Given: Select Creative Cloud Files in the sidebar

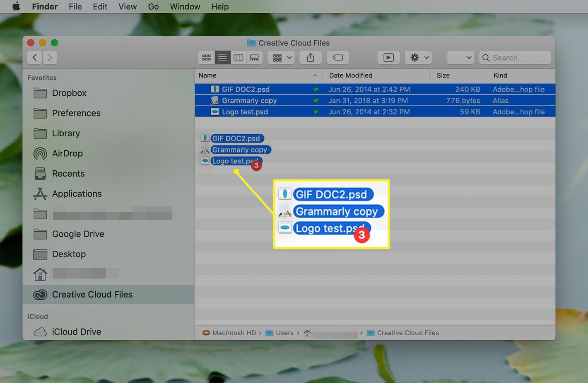Looking at the screenshot, I should tap(108, 294).
